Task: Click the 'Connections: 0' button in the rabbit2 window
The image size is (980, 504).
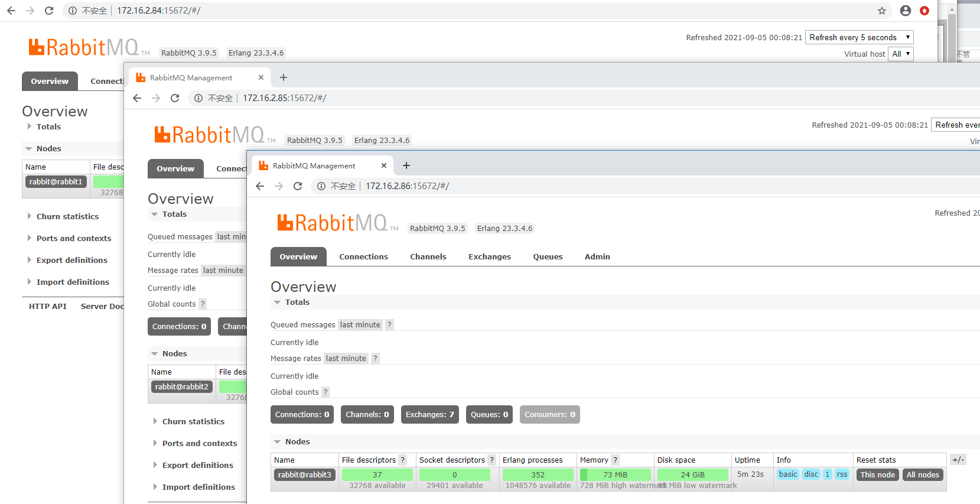Action: (x=179, y=327)
